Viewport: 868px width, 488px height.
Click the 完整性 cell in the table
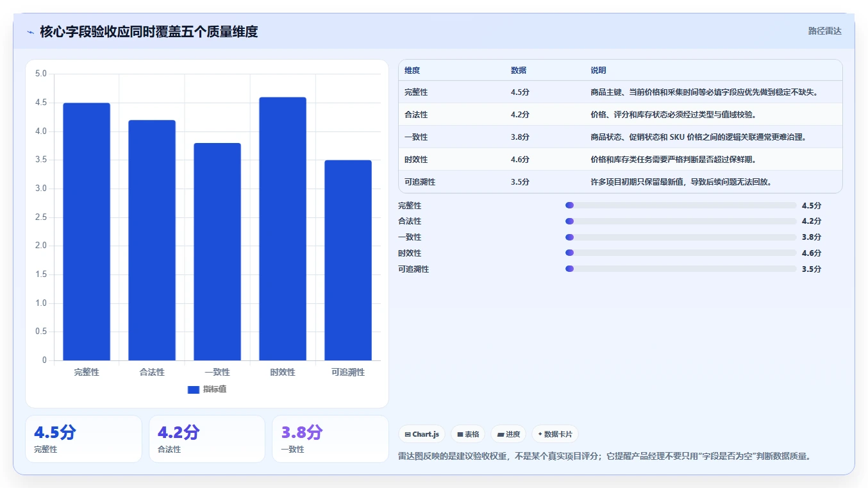click(416, 92)
